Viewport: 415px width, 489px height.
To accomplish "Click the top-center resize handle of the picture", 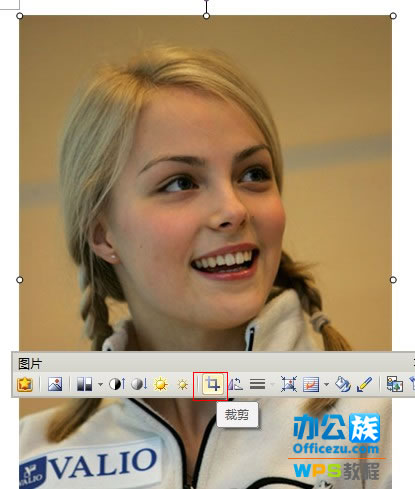I will coord(206,16).
